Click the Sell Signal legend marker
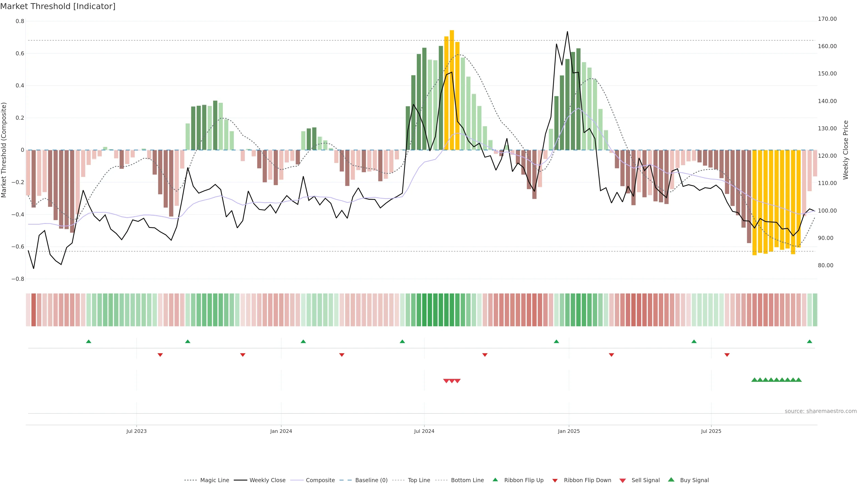The width and height of the screenshot is (868, 488). [623, 481]
